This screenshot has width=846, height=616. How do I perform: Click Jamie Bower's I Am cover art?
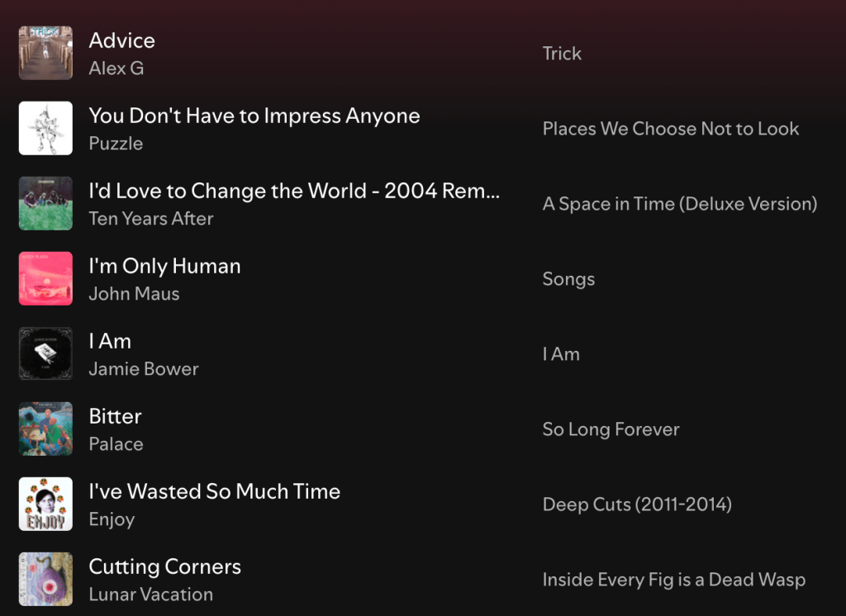[45, 353]
